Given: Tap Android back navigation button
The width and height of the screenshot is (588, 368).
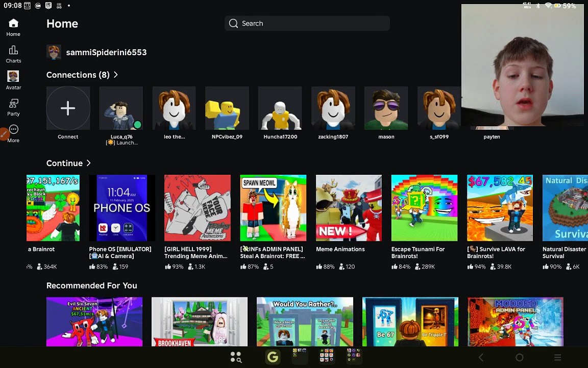Looking at the screenshot, I should point(481,357).
